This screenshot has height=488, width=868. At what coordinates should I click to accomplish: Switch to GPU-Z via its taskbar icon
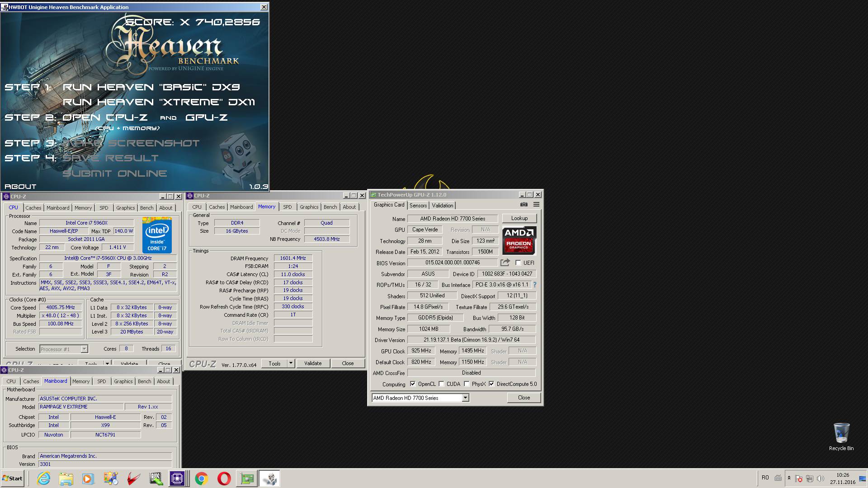coord(247,479)
